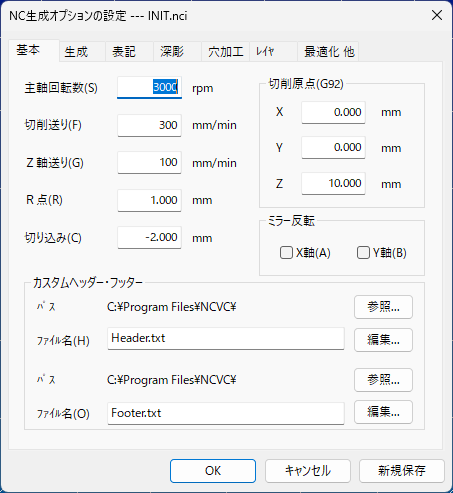Open the 表記 tab
Screen dimensions: 453x493
tap(124, 52)
